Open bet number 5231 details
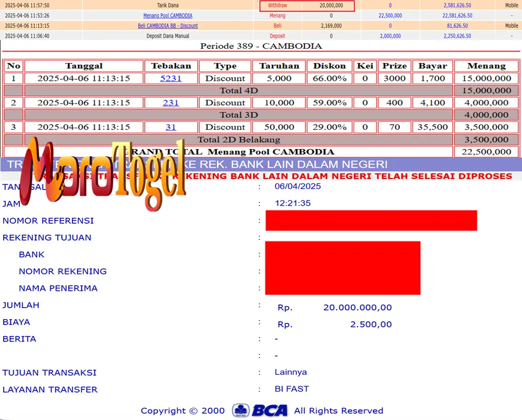The width and height of the screenshot is (522, 420). (x=171, y=78)
